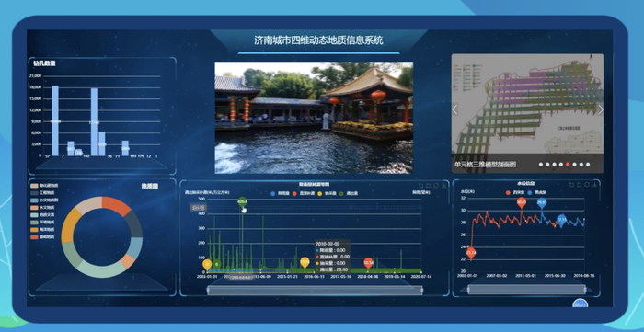Click the circular restore icon in the spring recharge chart toolbar
644x332 pixels.
point(436,186)
